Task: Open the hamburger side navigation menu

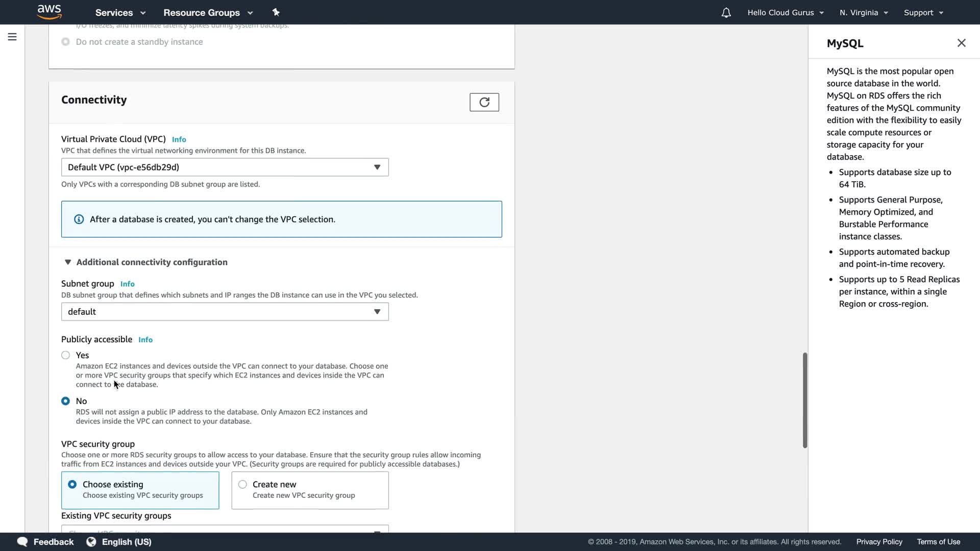Action: pyautogui.click(x=12, y=37)
